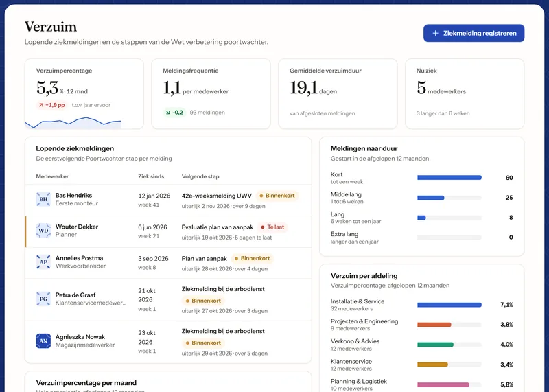Click uiterlijk 28 okt 2026 deadline text
549x392 pixels.
(207, 269)
